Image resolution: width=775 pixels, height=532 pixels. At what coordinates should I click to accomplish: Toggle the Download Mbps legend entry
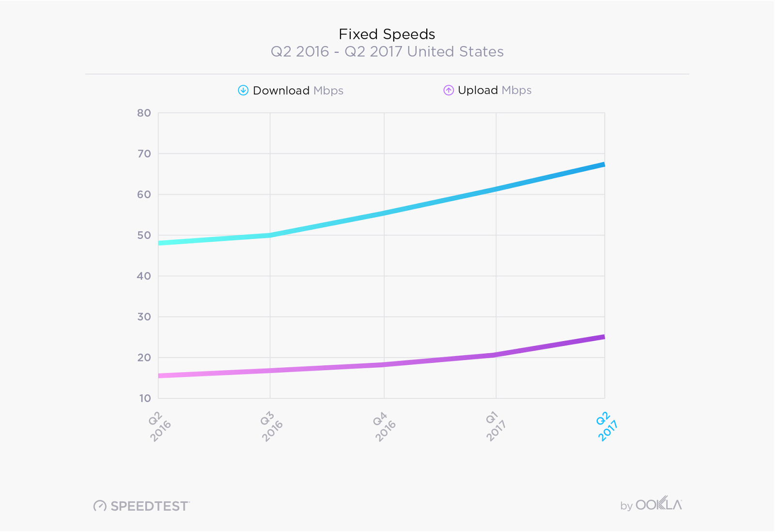(x=291, y=91)
